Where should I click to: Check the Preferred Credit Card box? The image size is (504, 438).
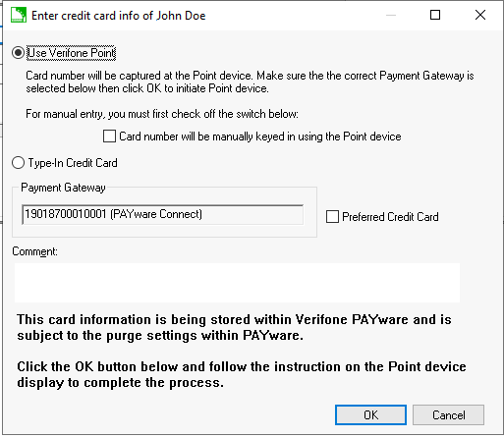(x=332, y=216)
